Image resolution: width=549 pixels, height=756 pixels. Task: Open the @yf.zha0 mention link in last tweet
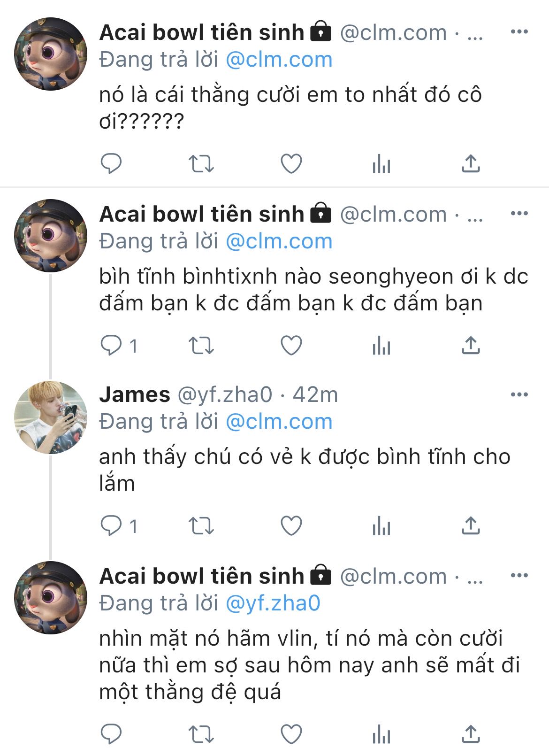point(273,603)
